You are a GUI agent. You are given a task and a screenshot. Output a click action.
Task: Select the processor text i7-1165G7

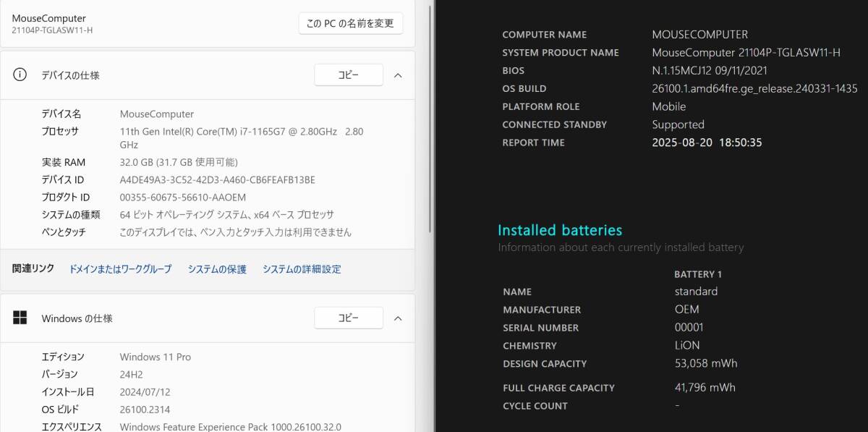(242, 137)
